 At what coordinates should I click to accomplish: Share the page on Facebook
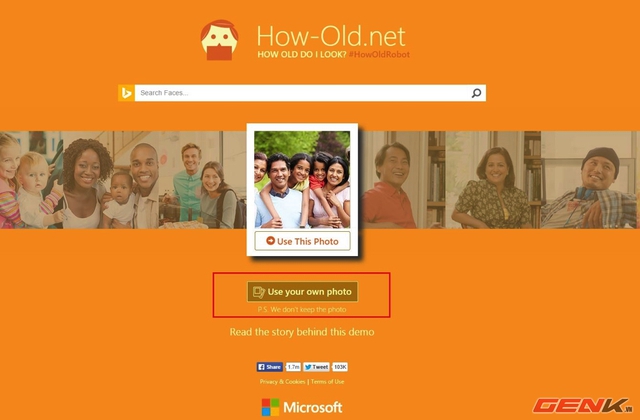269,367
